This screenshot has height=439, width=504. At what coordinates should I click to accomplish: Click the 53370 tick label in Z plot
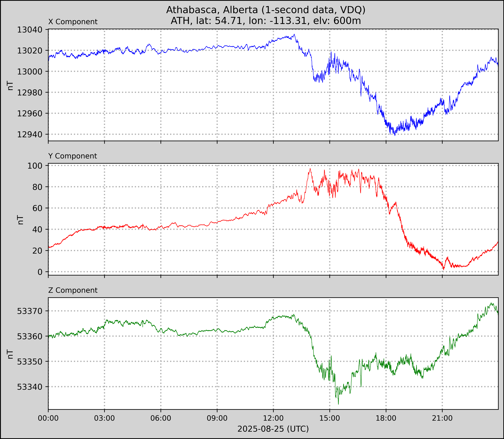click(x=29, y=311)
